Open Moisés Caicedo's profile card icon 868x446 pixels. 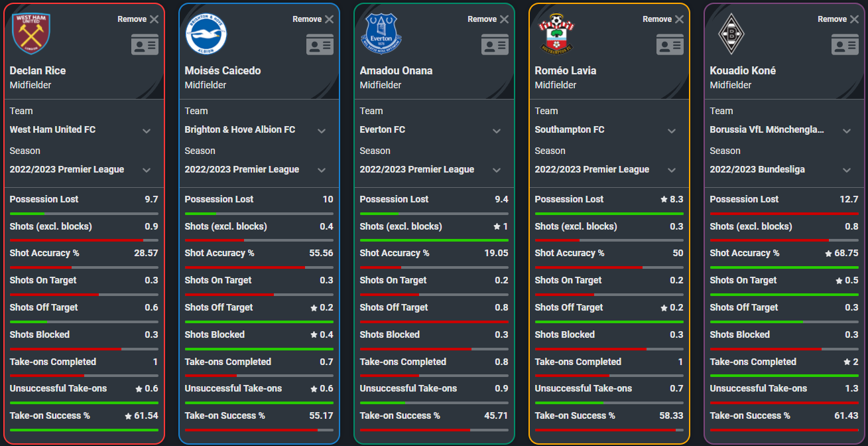(320, 44)
